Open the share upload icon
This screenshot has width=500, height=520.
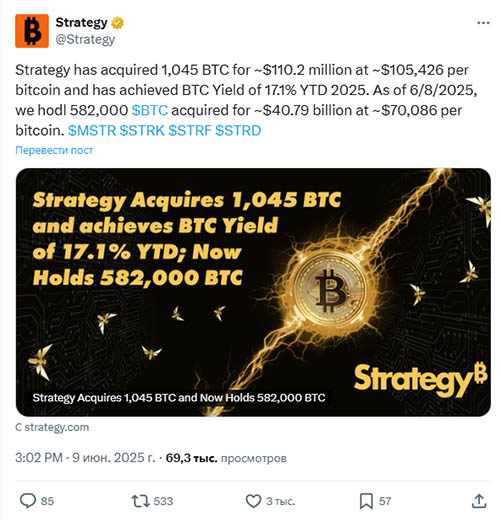tap(479, 501)
